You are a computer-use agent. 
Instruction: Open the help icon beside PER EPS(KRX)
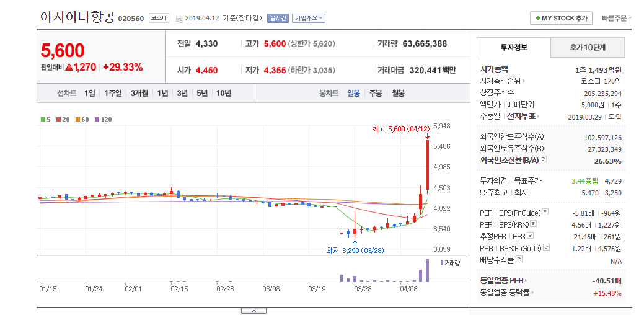pyautogui.click(x=533, y=224)
